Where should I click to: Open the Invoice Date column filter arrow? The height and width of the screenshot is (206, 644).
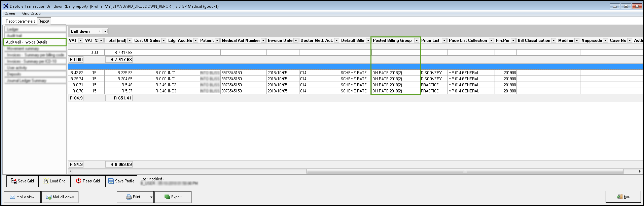pyautogui.click(x=296, y=40)
